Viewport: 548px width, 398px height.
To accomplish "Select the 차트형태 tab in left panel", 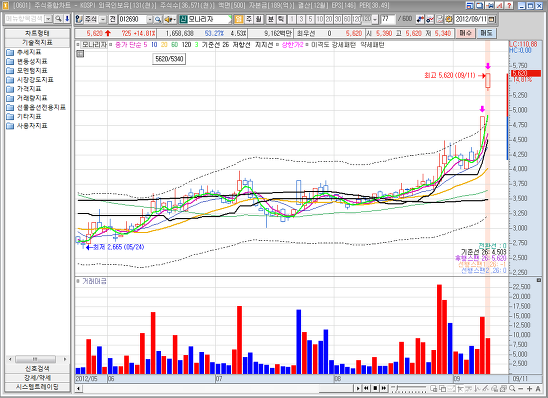I will pos(37,34).
